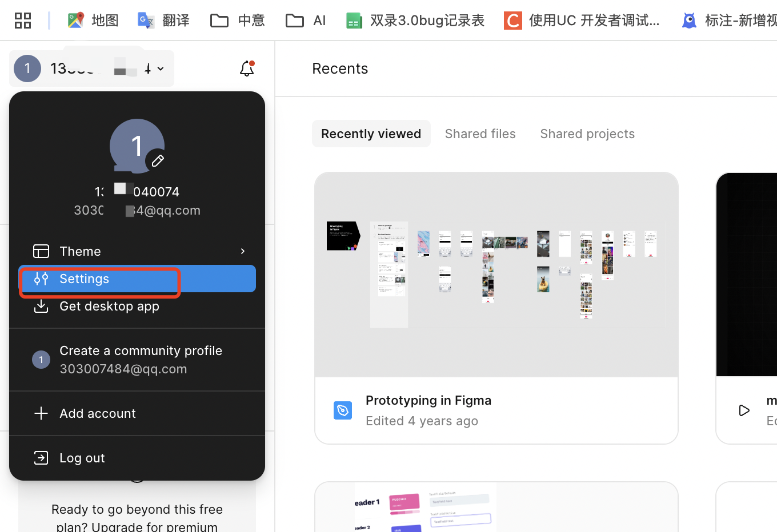Open the Theme submenu
This screenshot has height=532, width=777.
pos(137,251)
